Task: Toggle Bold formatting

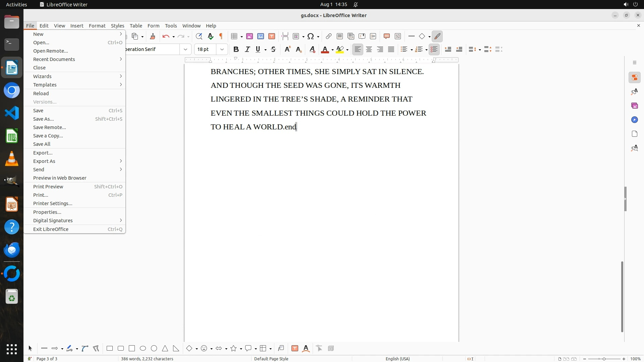Action: (236, 49)
